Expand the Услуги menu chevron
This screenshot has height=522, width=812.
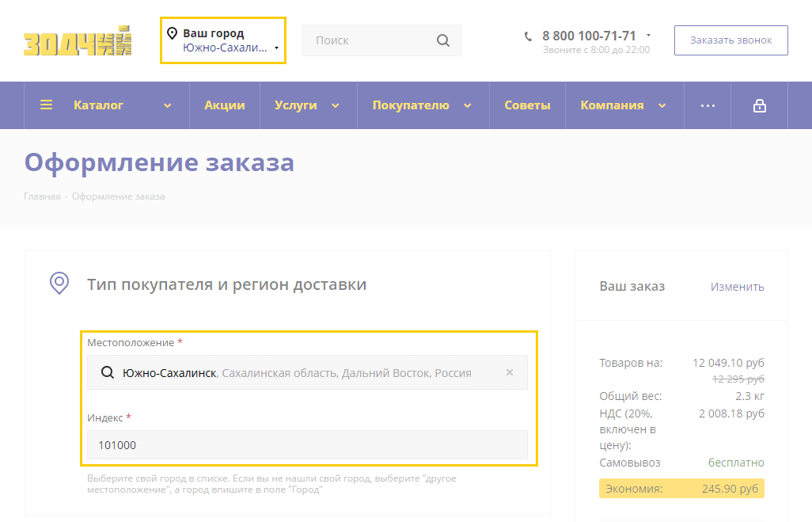335,105
